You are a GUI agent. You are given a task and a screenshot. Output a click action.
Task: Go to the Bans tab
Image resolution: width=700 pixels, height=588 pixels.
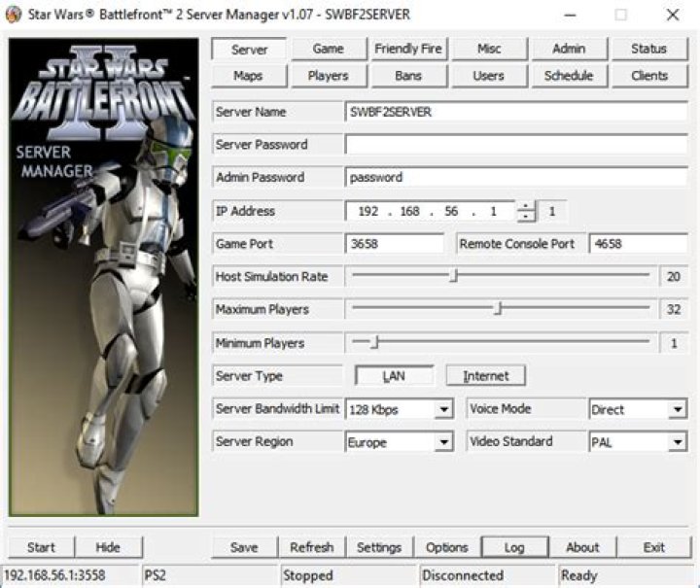[408, 76]
